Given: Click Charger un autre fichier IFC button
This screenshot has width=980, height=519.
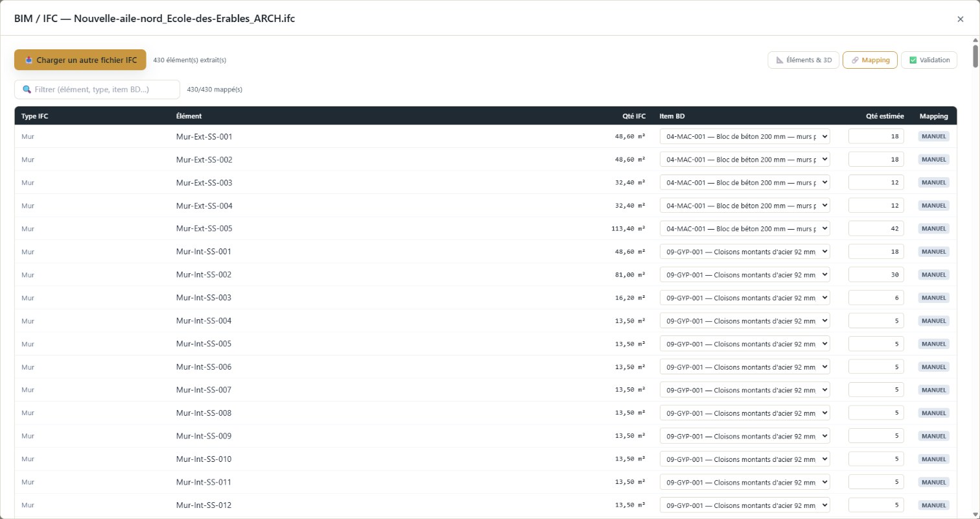Looking at the screenshot, I should tap(80, 60).
